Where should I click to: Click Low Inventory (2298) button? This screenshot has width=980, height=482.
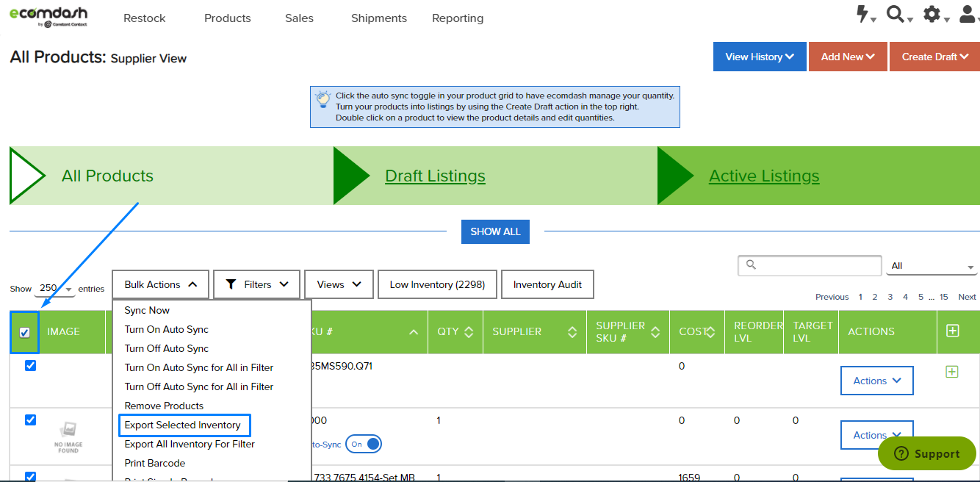(x=437, y=284)
